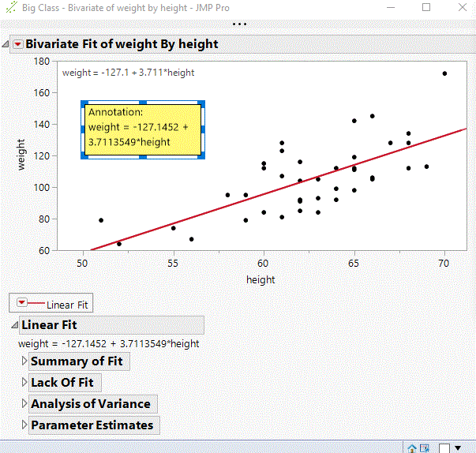Expand the Parameter Estimates section
476x453 pixels.
coord(24,425)
